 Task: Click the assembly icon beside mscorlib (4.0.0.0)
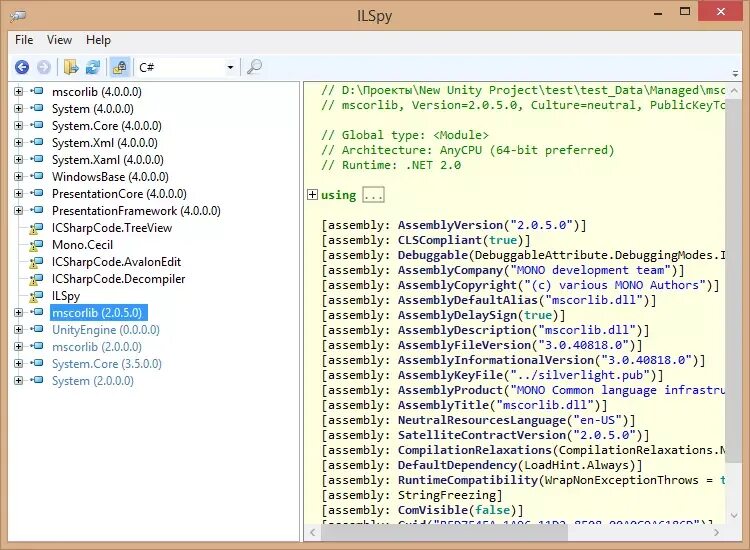(37, 91)
